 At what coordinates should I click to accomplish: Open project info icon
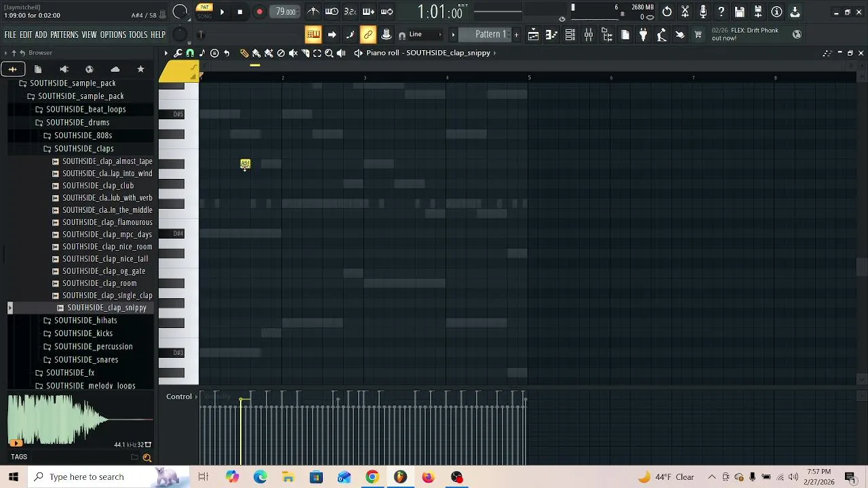tap(776, 12)
